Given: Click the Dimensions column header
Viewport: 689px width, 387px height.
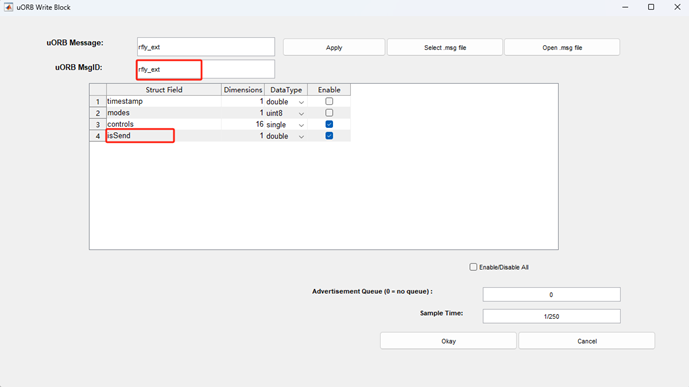Looking at the screenshot, I should 243,90.
